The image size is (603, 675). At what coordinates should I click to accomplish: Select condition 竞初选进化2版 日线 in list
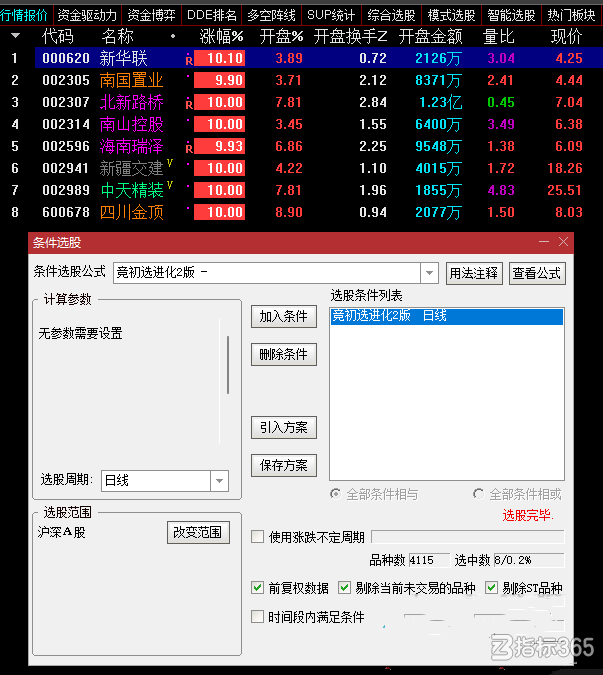coord(447,316)
